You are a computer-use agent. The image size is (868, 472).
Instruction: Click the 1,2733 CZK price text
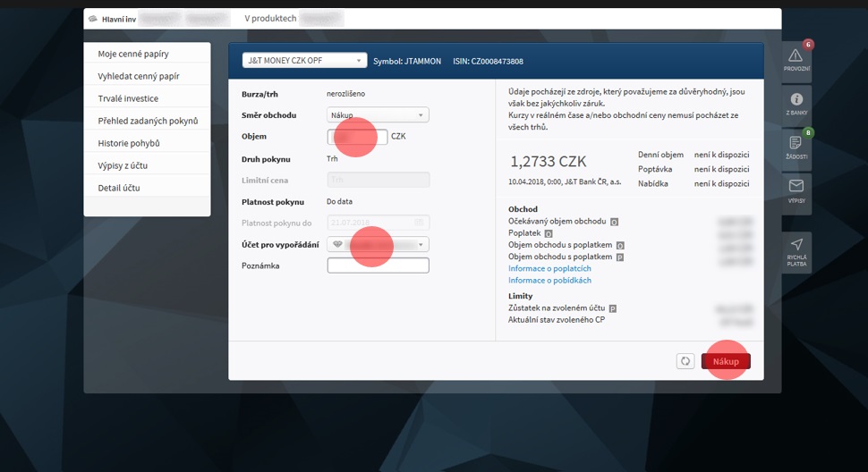[x=548, y=162]
